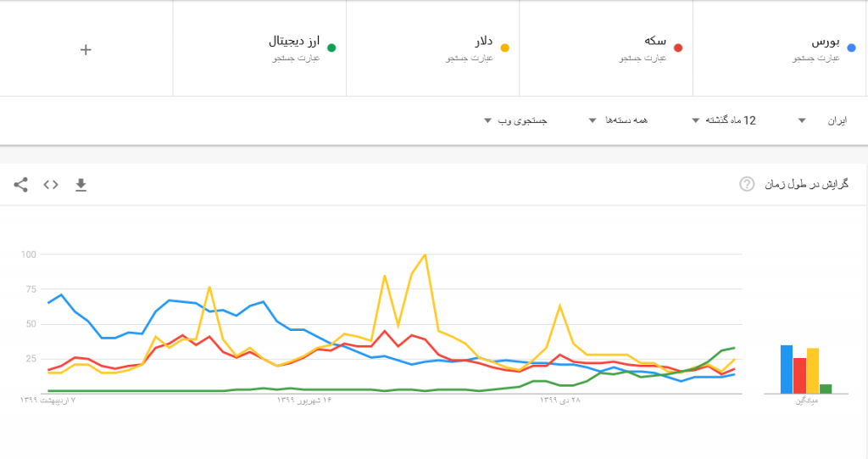
Task: Click the green dot beside ارز دیجیتال
Action: [332, 48]
